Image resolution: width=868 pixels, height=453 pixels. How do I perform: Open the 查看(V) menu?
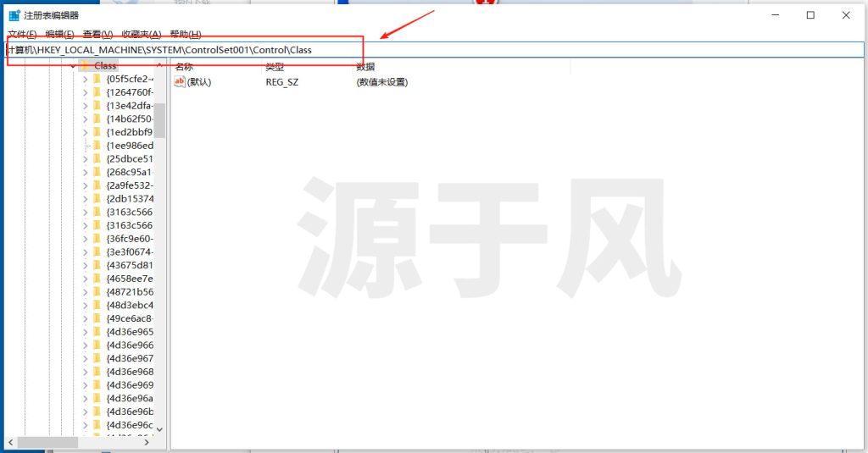97,35
